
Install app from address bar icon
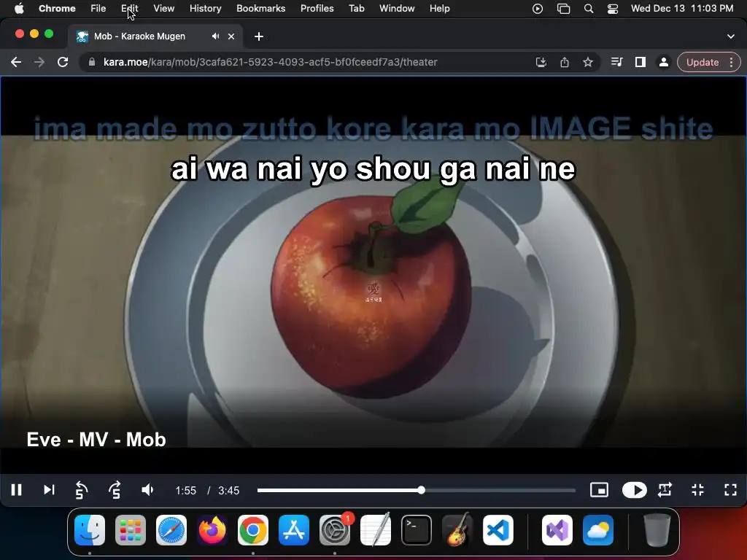(x=541, y=63)
